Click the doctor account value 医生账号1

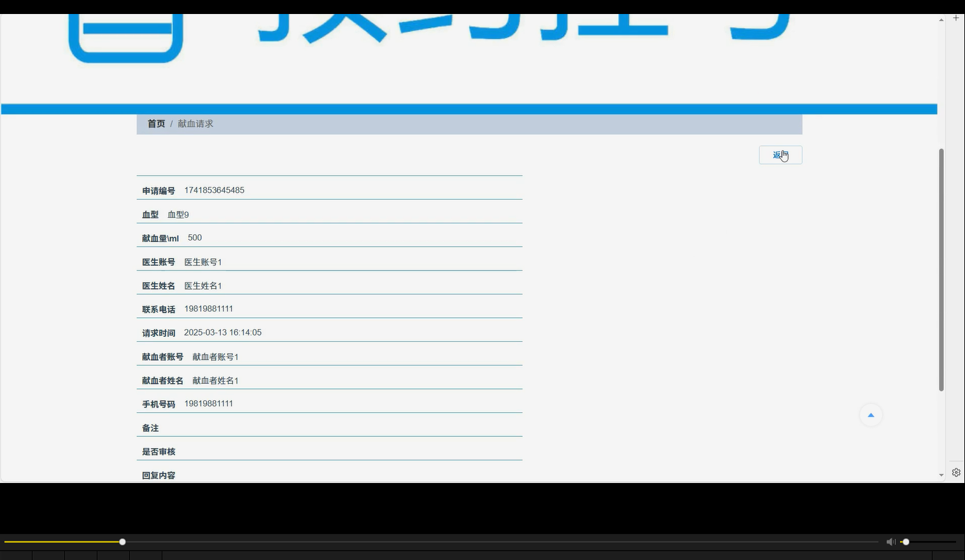click(x=203, y=262)
